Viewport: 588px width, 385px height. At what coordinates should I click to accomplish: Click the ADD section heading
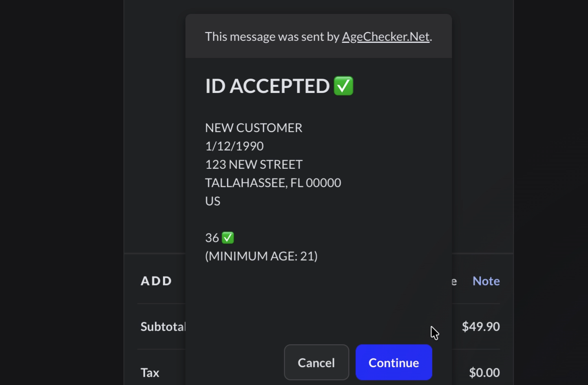pyautogui.click(x=157, y=281)
